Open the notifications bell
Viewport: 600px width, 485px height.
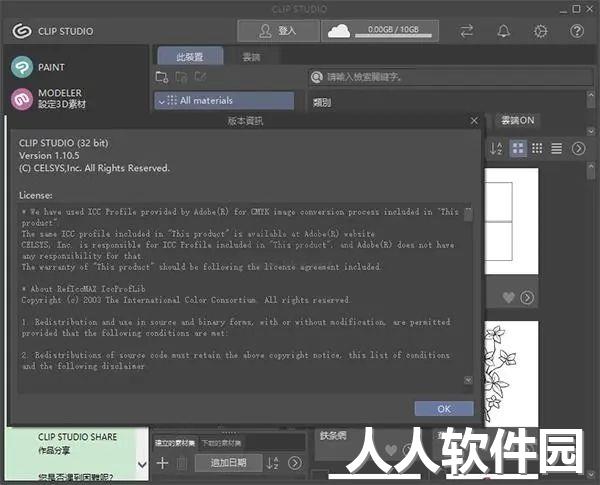[504, 31]
